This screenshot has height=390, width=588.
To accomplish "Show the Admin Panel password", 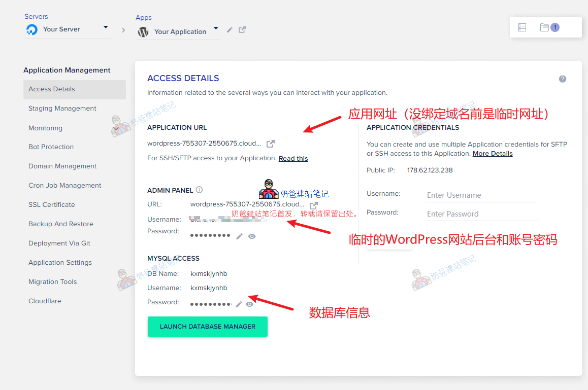I will coord(252,236).
